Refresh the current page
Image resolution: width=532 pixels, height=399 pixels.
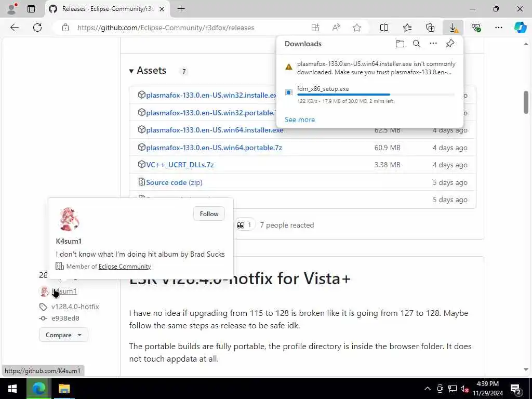(x=37, y=28)
